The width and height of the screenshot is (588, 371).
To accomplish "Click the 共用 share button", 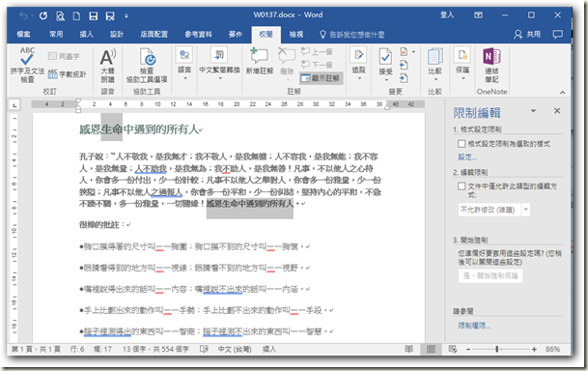I will tap(527, 35).
